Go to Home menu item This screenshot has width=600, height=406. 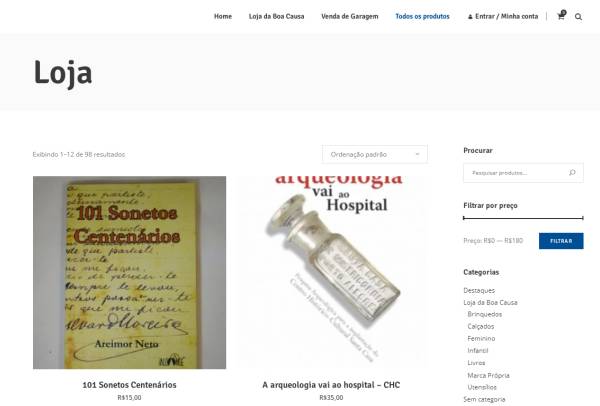[x=223, y=16]
